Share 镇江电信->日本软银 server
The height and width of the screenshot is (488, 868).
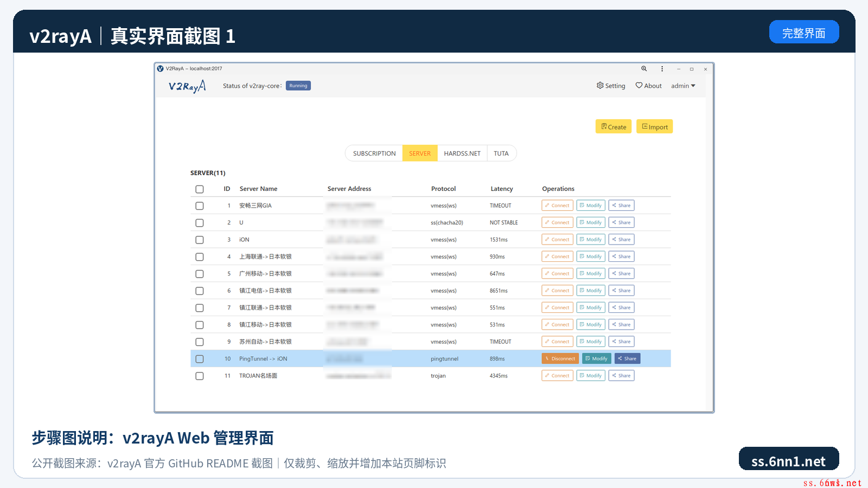point(621,291)
